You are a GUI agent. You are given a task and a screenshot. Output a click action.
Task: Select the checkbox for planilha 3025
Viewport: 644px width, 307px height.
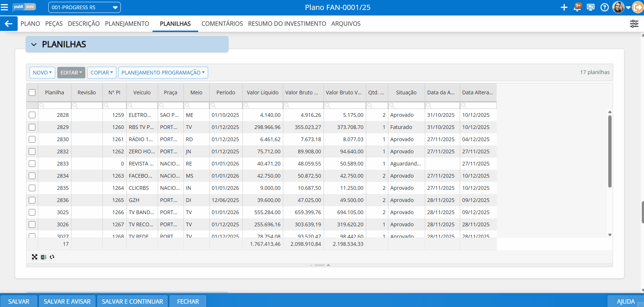click(x=32, y=212)
